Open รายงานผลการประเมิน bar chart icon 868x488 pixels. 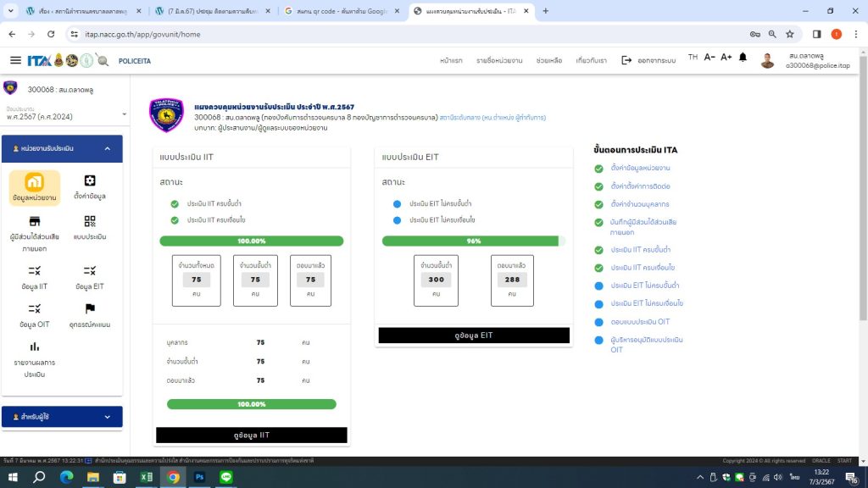(x=35, y=347)
